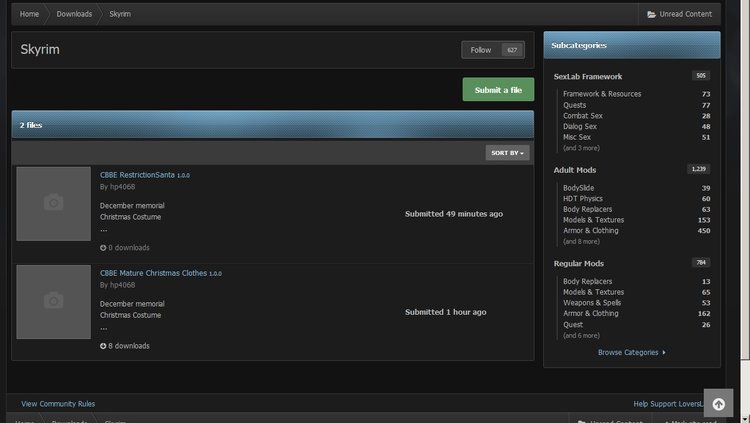The width and height of the screenshot is (750, 423).
Task: Open the Regular Mods category
Action: (579, 264)
